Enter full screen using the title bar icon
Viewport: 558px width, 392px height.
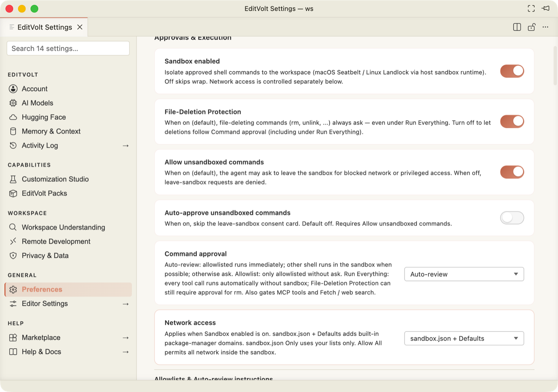tap(531, 8)
